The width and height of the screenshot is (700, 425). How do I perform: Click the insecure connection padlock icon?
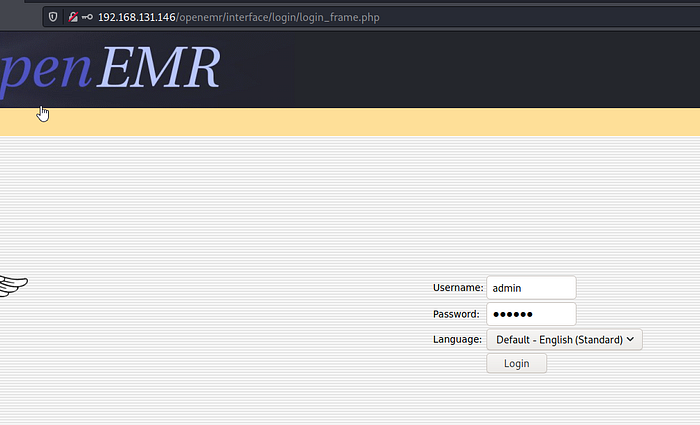72,17
